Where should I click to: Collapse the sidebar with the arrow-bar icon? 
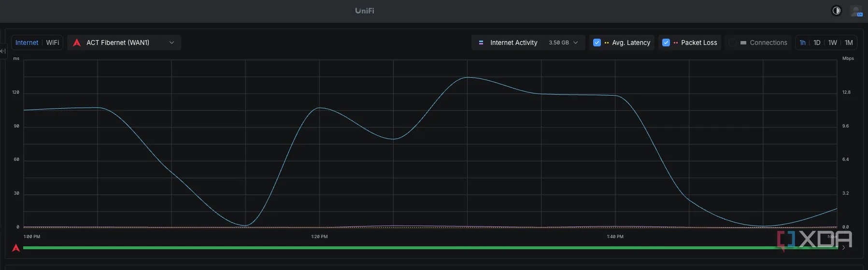tap(3, 51)
